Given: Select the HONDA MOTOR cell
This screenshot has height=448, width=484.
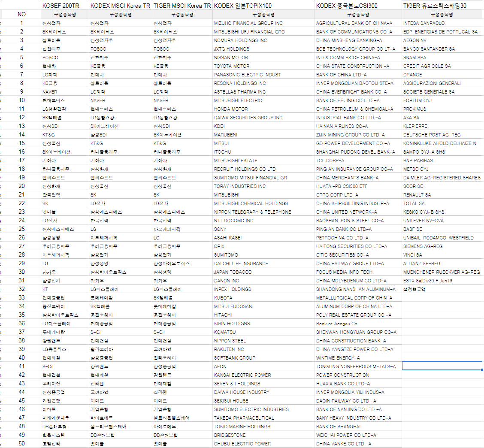Looking at the screenshot, I should (x=263, y=109).
